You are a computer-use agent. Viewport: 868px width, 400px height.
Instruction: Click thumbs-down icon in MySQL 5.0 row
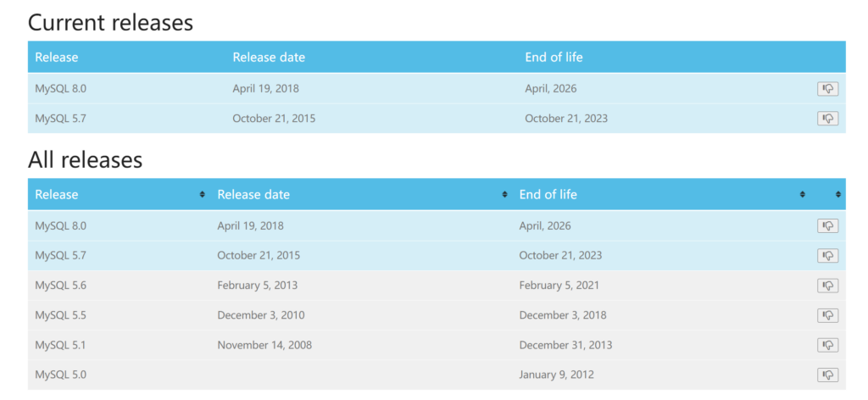(827, 375)
